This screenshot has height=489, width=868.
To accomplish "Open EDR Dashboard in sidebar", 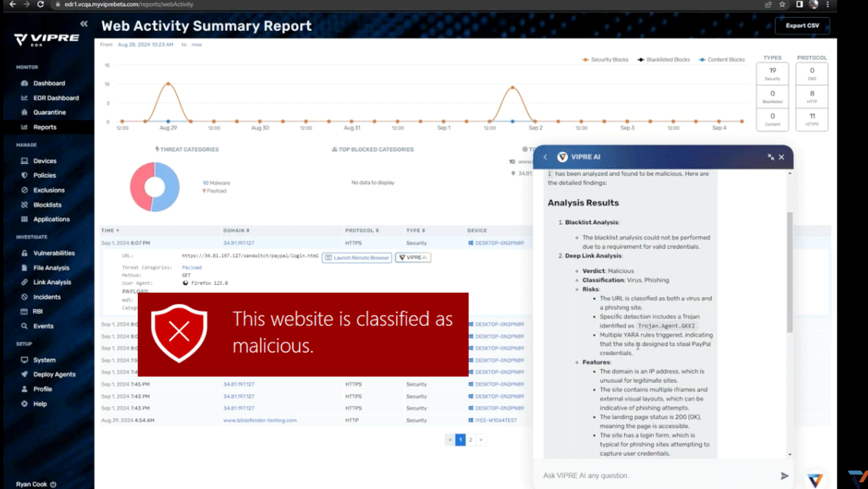I will tap(55, 98).
